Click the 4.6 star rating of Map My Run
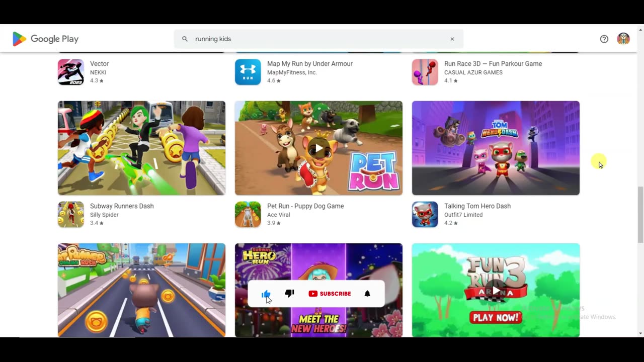The height and width of the screenshot is (362, 644). 274,80
